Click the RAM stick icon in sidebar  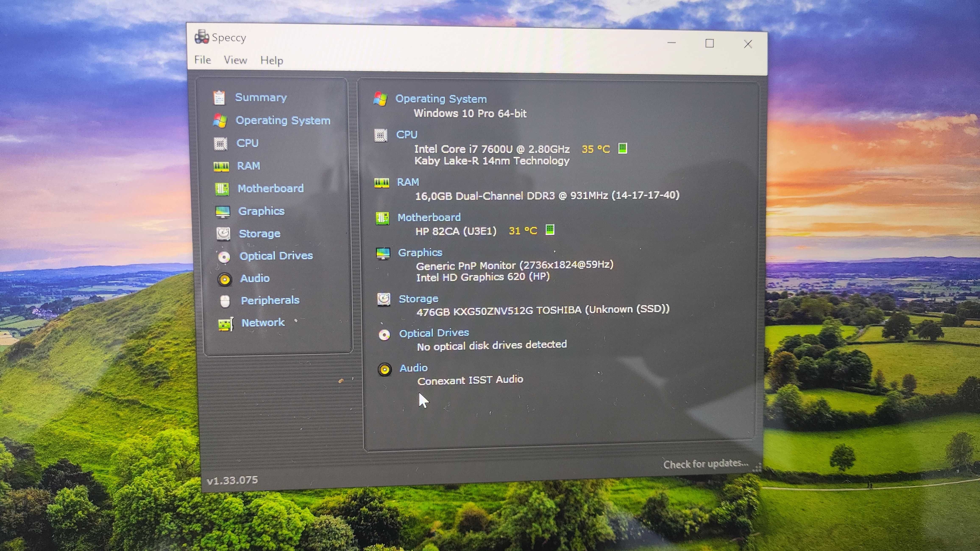click(x=221, y=166)
